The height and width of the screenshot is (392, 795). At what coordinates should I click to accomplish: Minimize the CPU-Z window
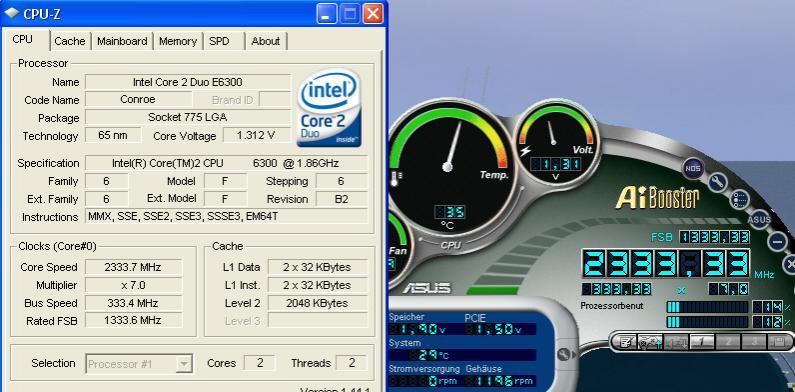[x=327, y=14]
